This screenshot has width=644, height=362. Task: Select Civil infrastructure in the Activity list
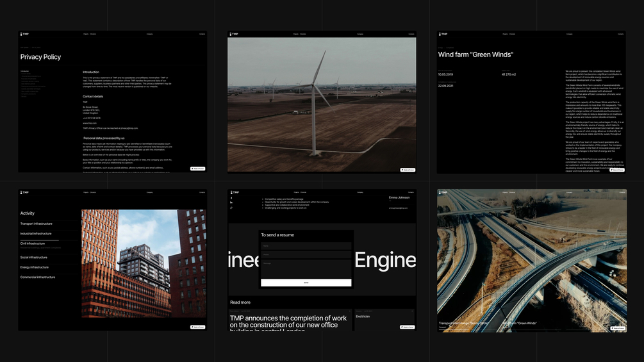pos(33,243)
